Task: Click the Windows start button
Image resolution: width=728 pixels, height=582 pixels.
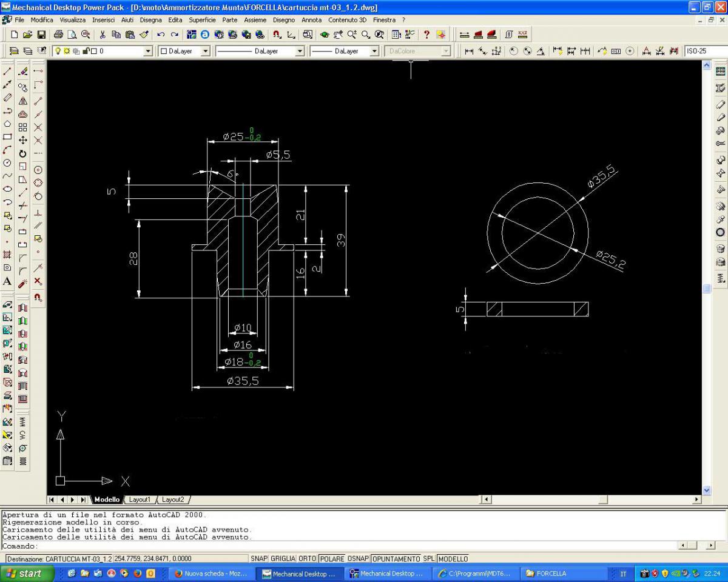Action: tap(26, 573)
